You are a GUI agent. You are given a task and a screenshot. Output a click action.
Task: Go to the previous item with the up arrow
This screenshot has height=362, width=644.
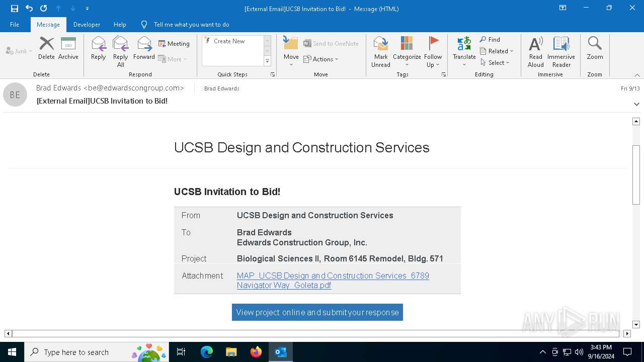(58, 9)
